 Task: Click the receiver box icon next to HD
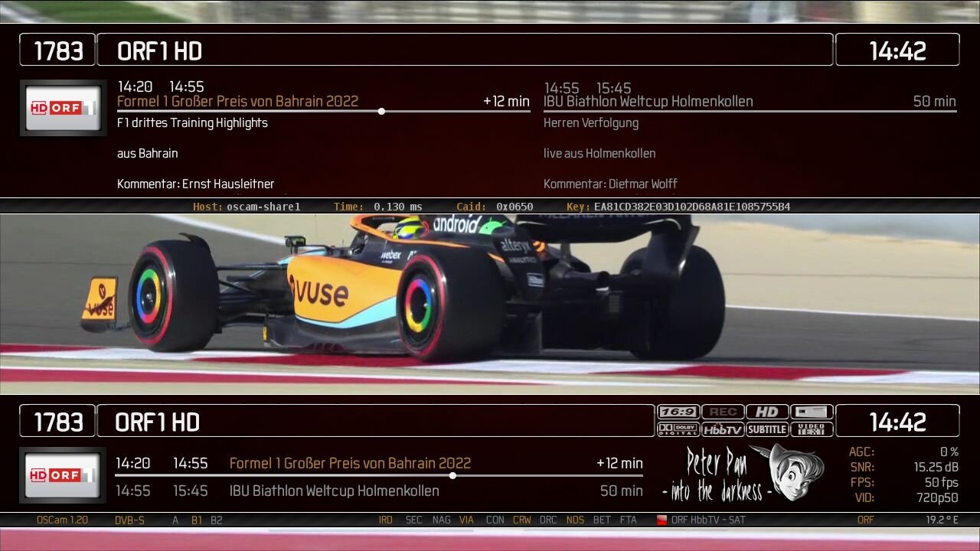pos(812,412)
